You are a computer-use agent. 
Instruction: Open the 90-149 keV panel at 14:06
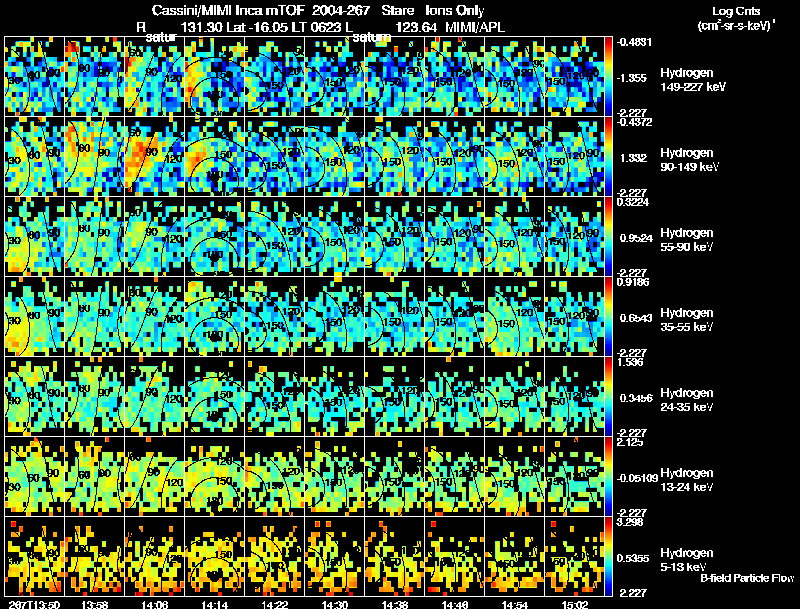pyautogui.click(x=154, y=157)
